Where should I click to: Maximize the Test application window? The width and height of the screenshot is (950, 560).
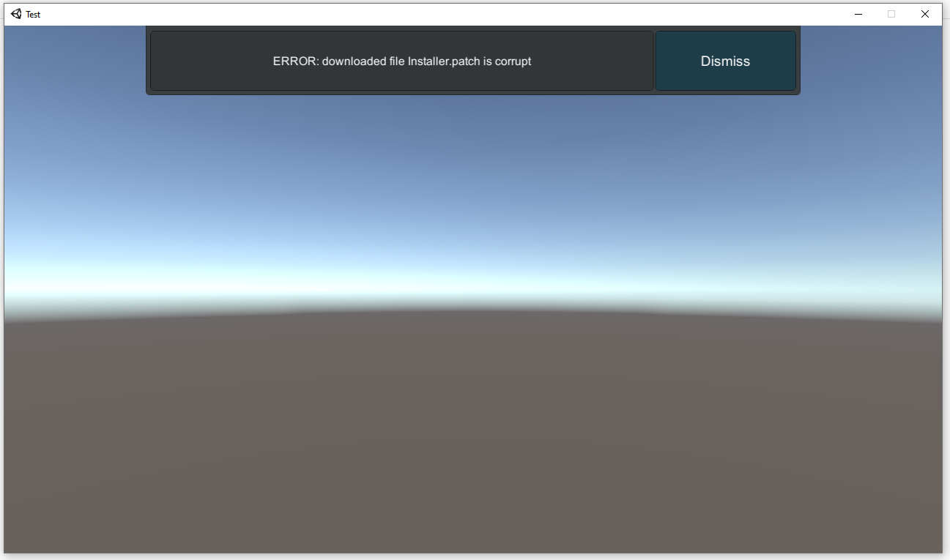(x=891, y=13)
